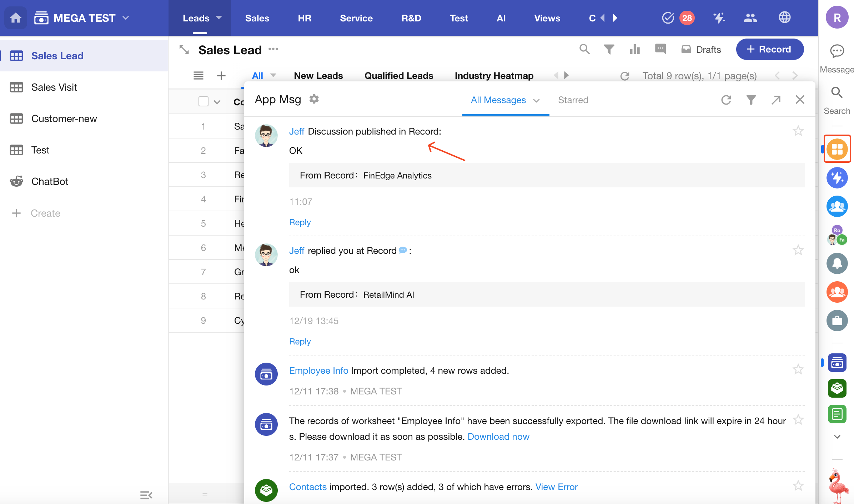
Task: Star the FinEdge Analytics discussion message
Action: [798, 131]
